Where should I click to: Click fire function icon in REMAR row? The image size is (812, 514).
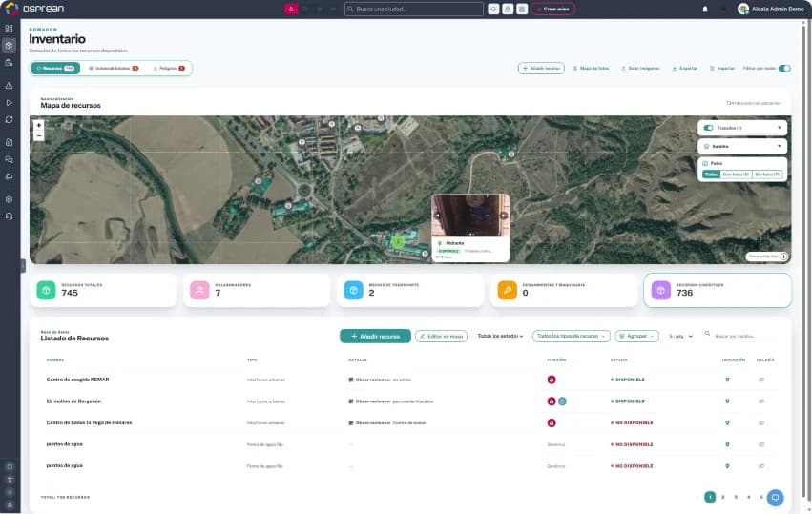[x=552, y=380]
